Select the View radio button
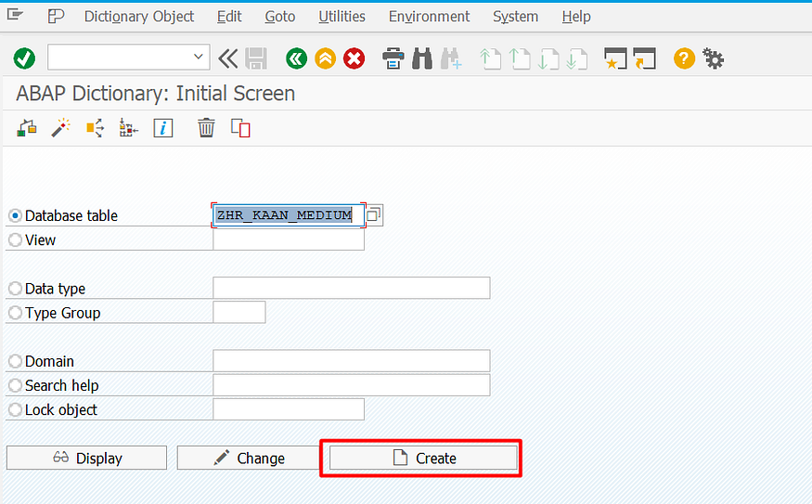This screenshot has height=504, width=812. click(x=15, y=239)
